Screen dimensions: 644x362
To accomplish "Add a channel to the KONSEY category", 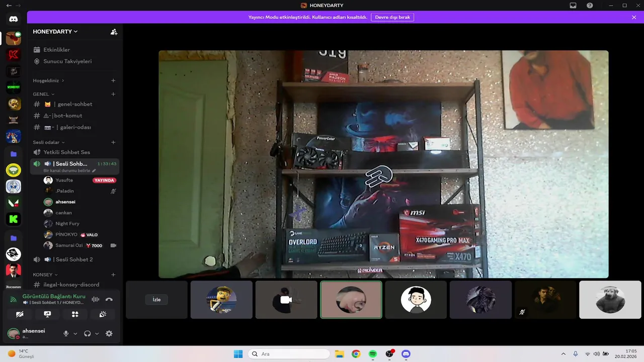I will [113, 275].
